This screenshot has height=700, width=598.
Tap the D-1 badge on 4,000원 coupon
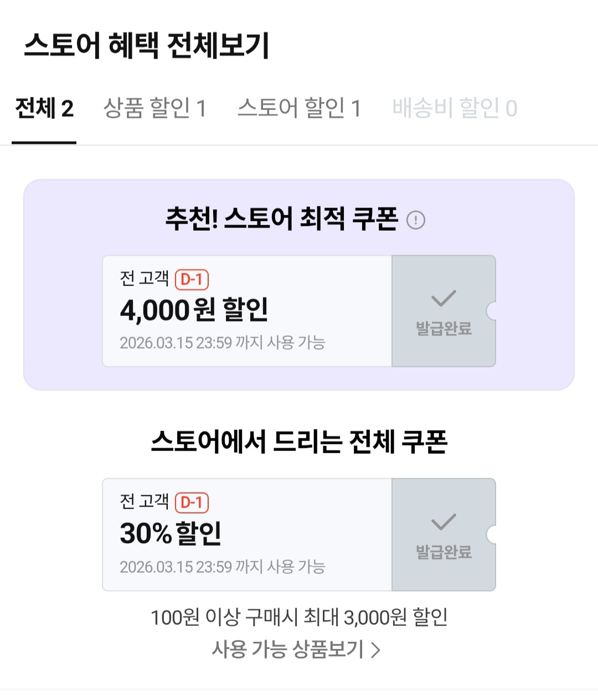(192, 279)
